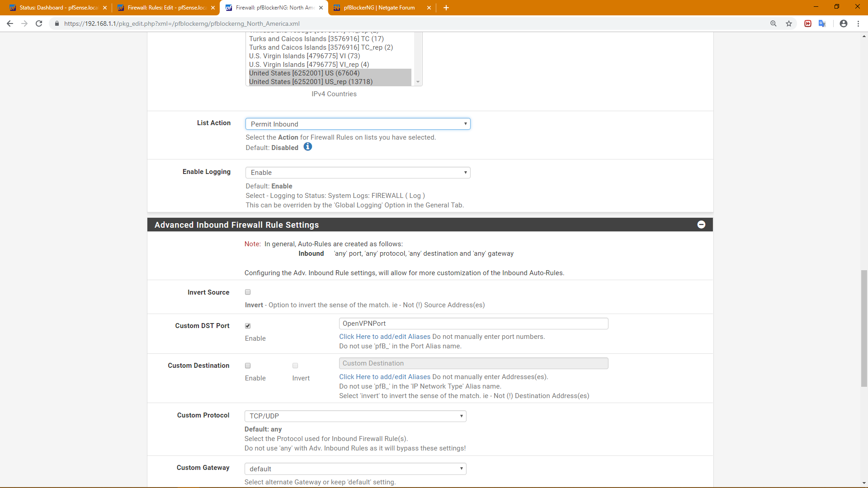Image resolution: width=868 pixels, height=488 pixels.
Task: Enable the Invert Source checkbox
Action: point(248,292)
